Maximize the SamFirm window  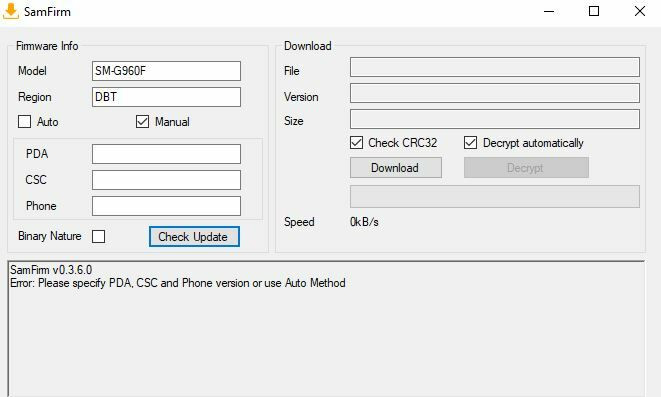tap(594, 11)
